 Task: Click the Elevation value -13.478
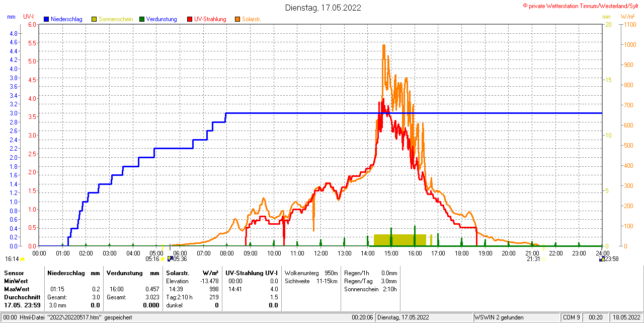[x=208, y=281]
